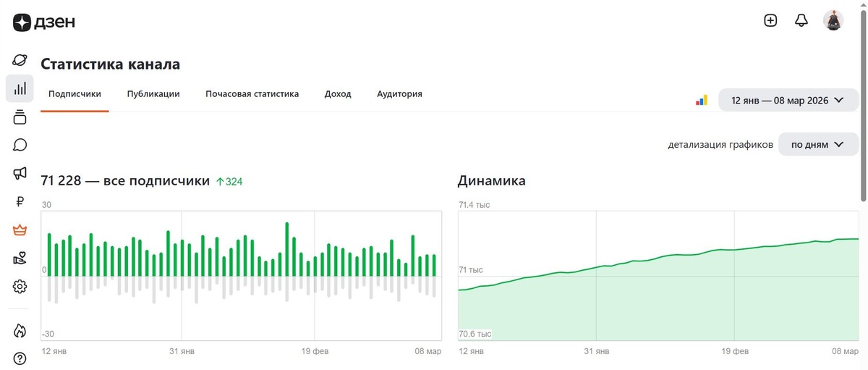Viewport: 868px width, 370px height.
Task: Click the детализация графиков label
Action: click(720, 145)
